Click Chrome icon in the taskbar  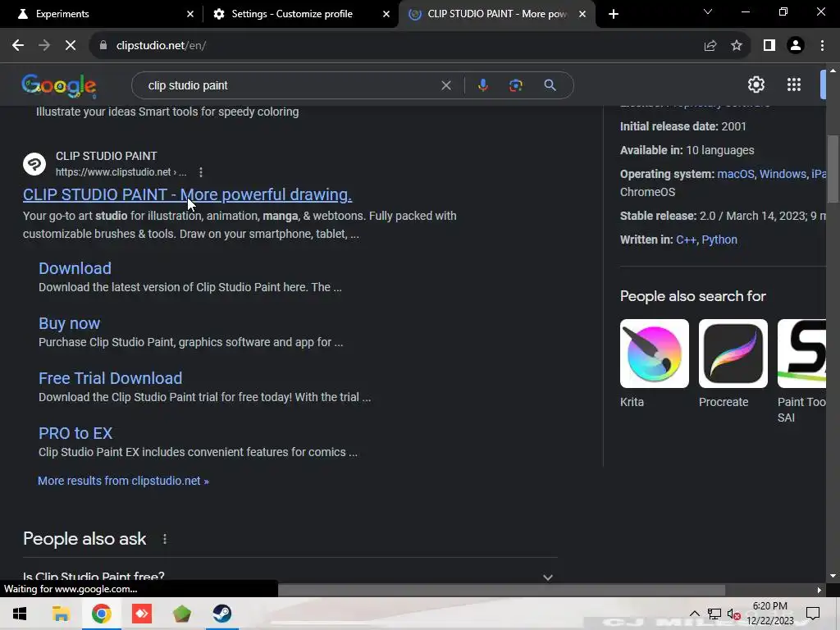(x=101, y=614)
